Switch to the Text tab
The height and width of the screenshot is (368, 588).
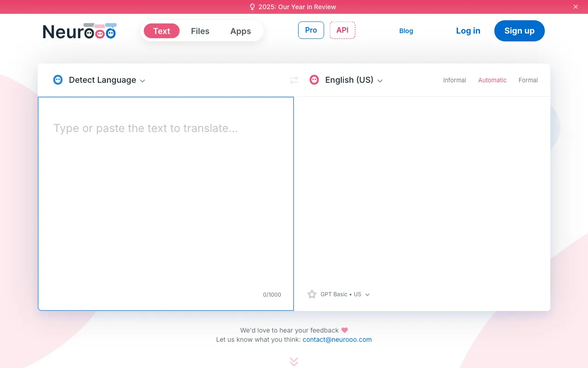[162, 31]
